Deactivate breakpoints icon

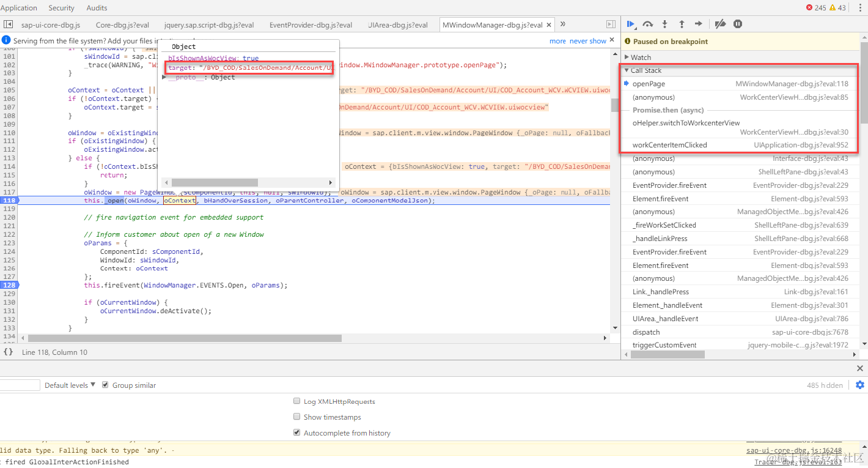[720, 24]
